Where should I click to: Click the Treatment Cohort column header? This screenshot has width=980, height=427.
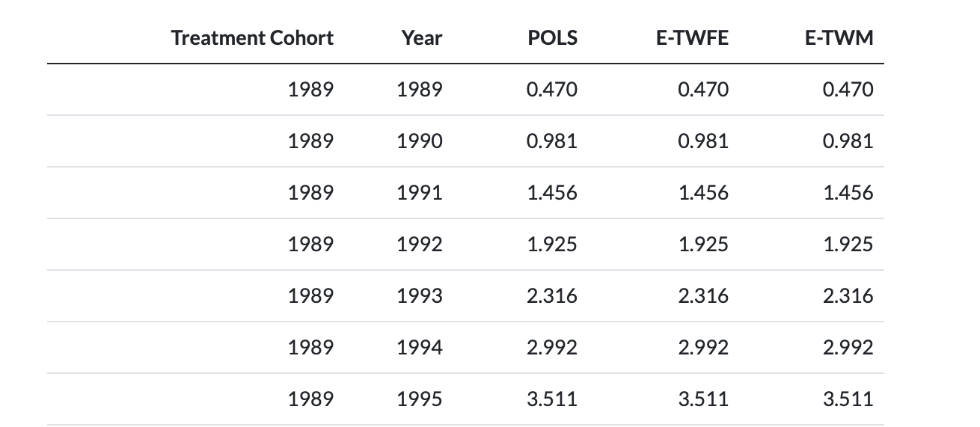252,38
